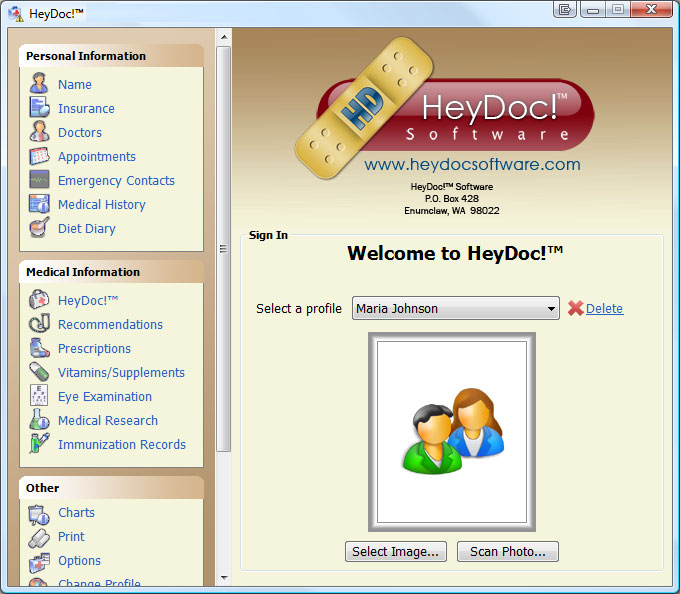Screen dimensions: 680x594
Task: Click the Vitamins/Supplements pill icon
Action: 39,372
